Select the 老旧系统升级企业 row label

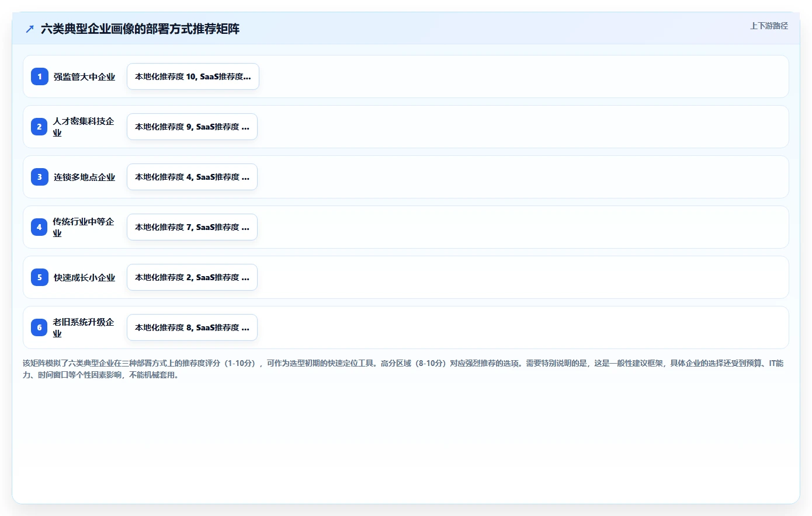point(84,327)
